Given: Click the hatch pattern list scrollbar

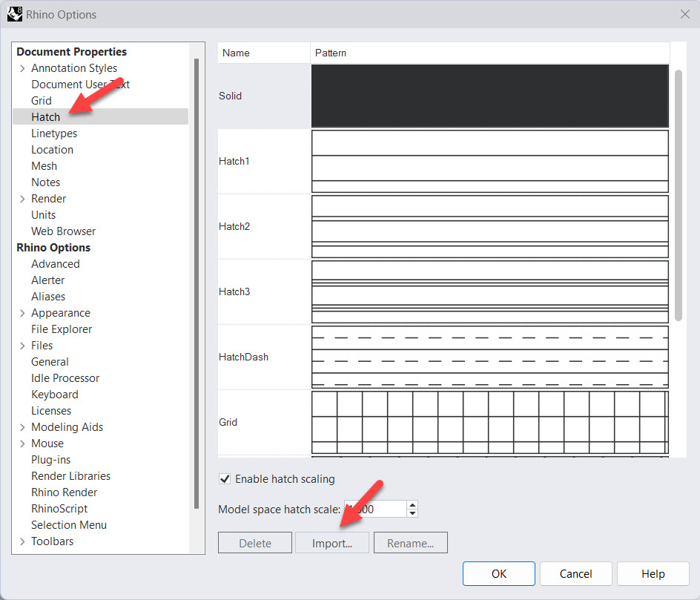Looking at the screenshot, I should click(678, 196).
